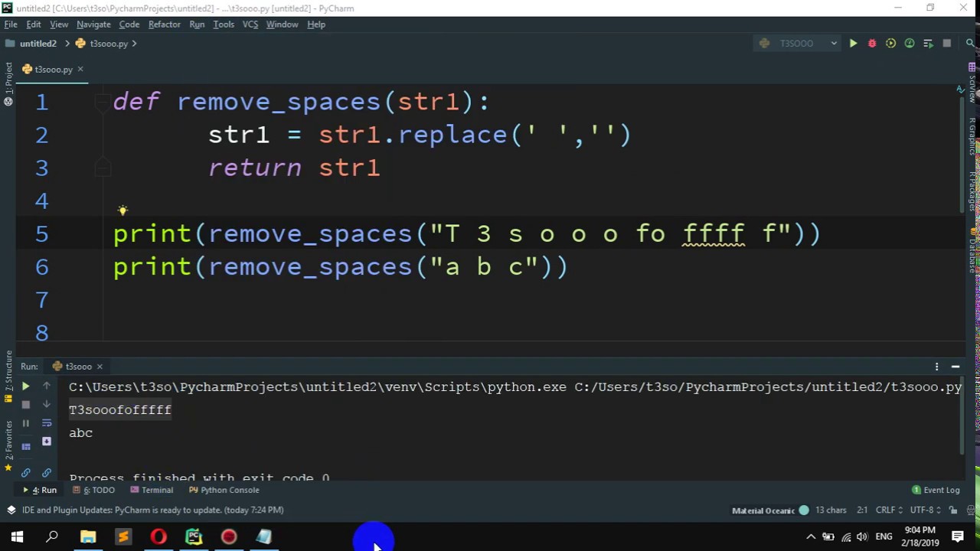The image size is (980, 551).
Task: Stop the process in the Run panel
Action: [x=25, y=405]
